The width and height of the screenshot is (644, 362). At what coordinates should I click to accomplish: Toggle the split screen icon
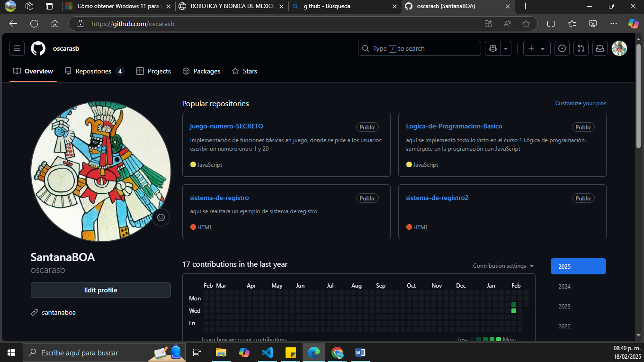point(551,23)
